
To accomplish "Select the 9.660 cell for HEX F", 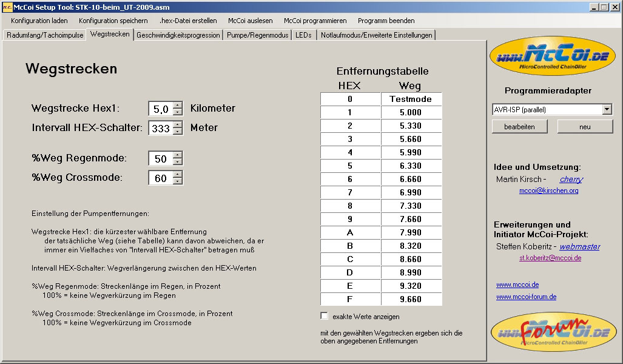I will click(411, 299).
